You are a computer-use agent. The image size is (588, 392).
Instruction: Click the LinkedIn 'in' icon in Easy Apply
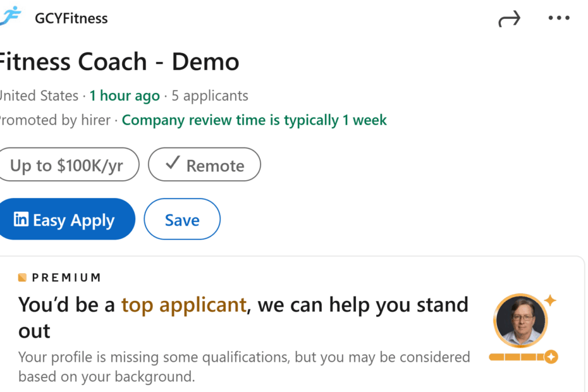pyautogui.click(x=21, y=219)
